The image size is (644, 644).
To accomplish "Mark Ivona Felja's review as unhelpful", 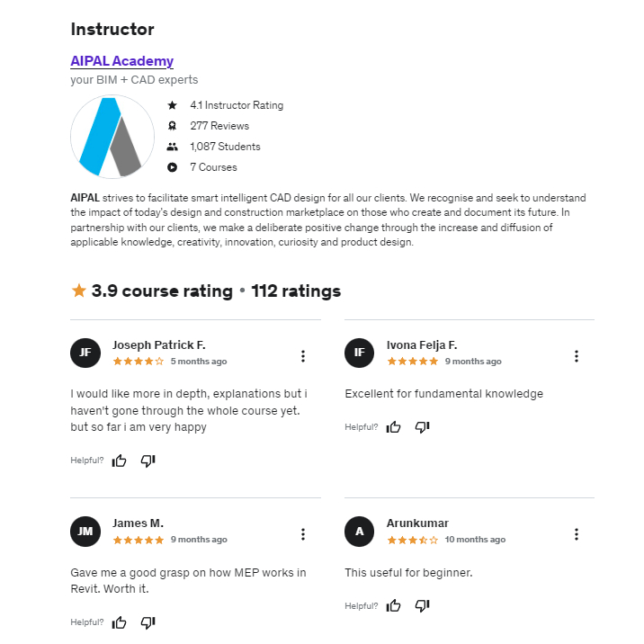I will 422,427.
